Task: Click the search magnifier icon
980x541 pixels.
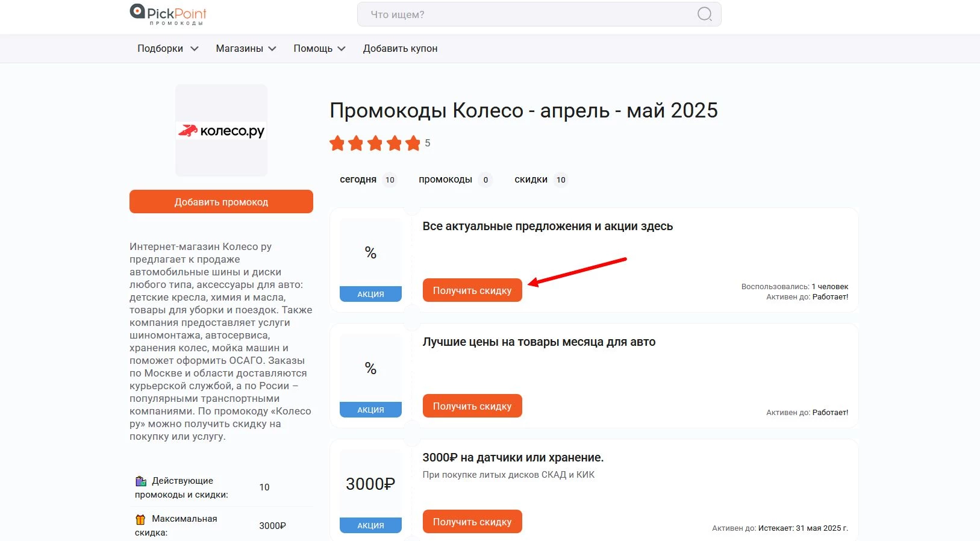Action: click(704, 14)
